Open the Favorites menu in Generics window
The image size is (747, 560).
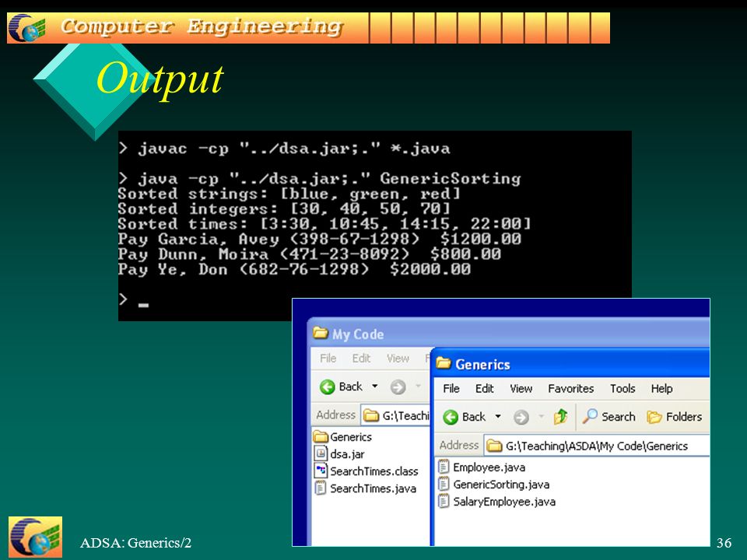(x=570, y=389)
